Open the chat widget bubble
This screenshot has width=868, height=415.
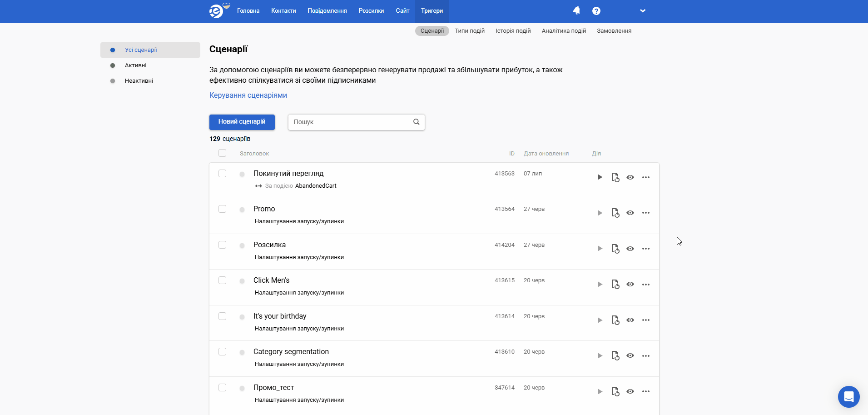[x=848, y=396]
